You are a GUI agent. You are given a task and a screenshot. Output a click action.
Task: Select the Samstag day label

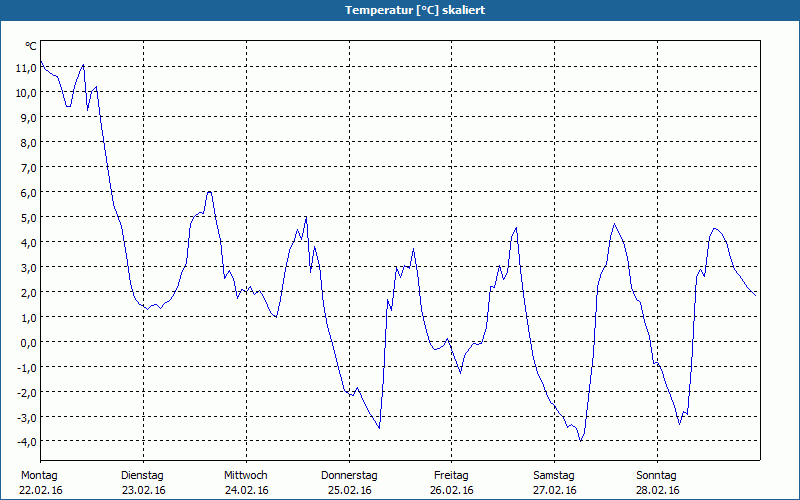click(x=554, y=476)
